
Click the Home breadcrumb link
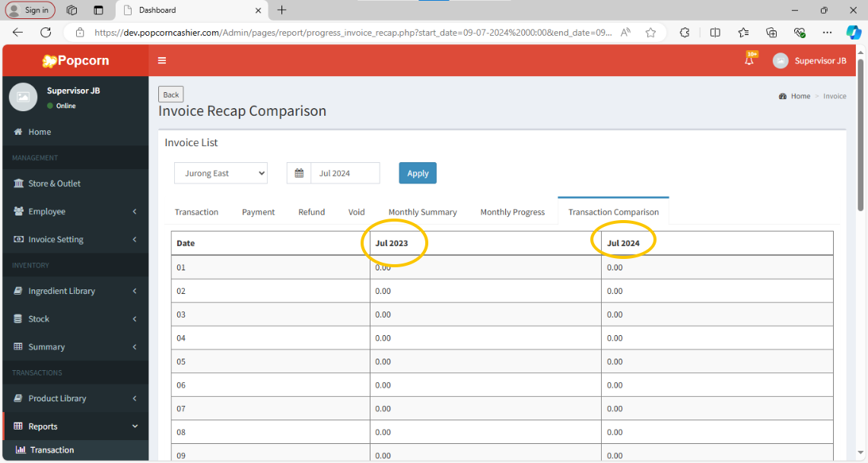800,97
